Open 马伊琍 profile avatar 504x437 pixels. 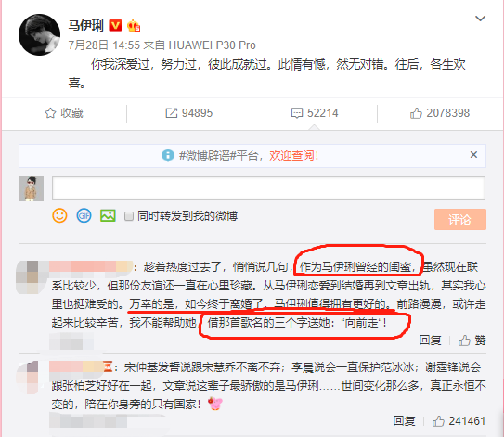click(40, 34)
